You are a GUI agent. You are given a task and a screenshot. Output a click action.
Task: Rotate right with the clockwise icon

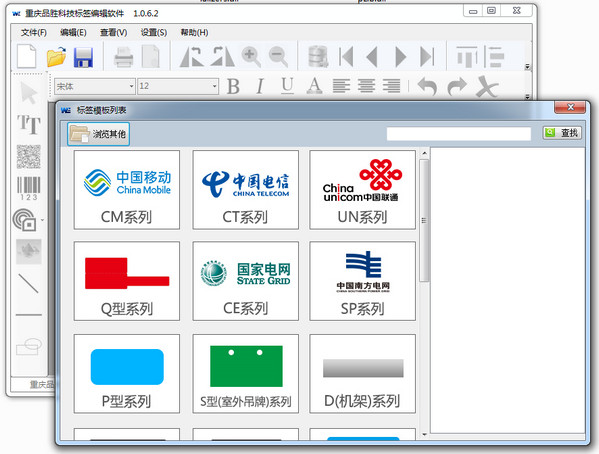pos(222,57)
